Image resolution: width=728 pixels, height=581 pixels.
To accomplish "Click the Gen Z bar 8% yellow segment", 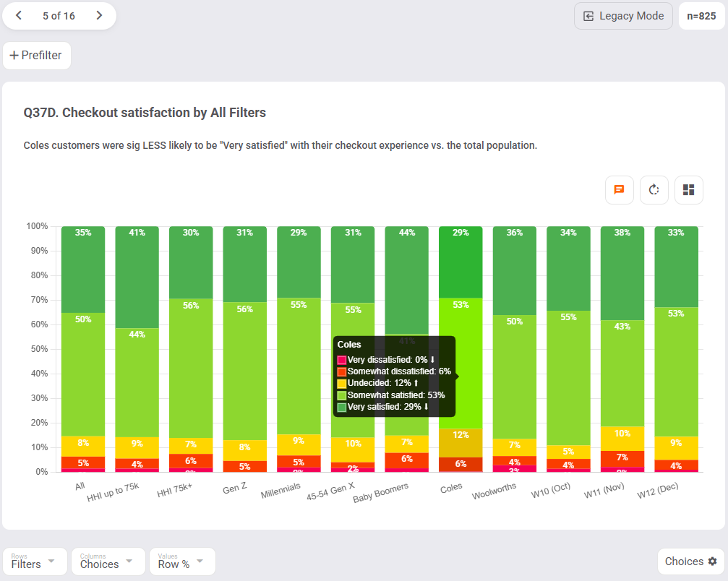I will (x=244, y=450).
